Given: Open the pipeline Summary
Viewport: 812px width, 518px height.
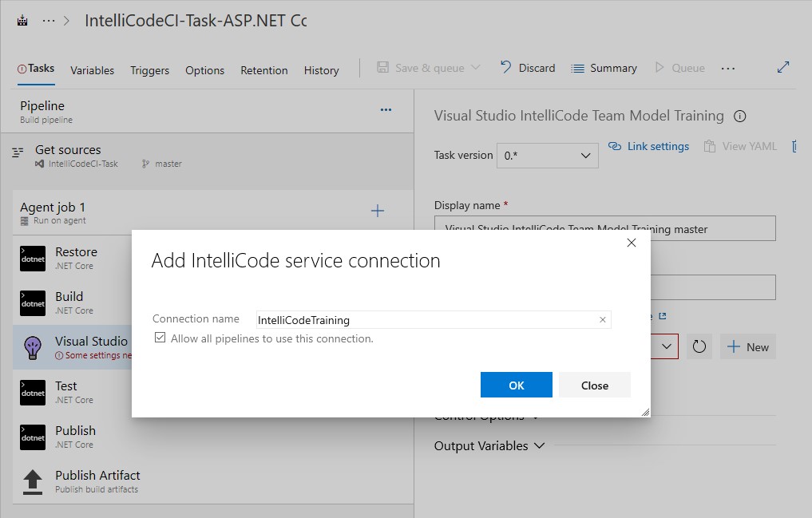Looking at the screenshot, I should (604, 68).
